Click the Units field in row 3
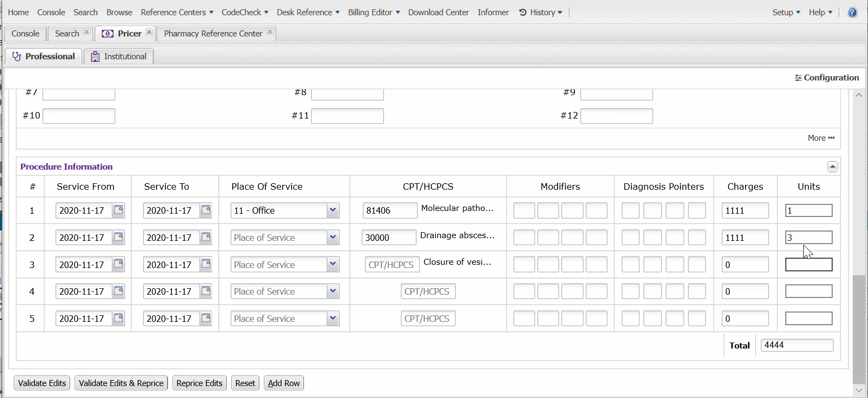 point(808,265)
